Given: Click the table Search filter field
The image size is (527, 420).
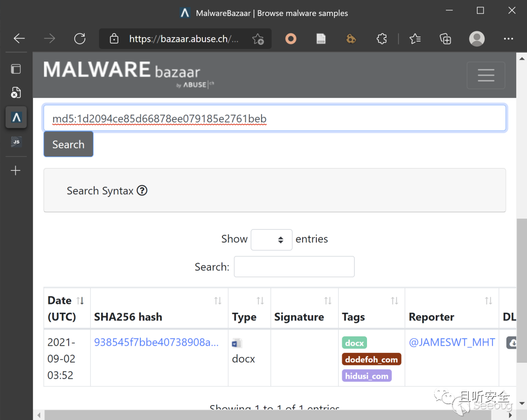Looking at the screenshot, I should [294, 267].
